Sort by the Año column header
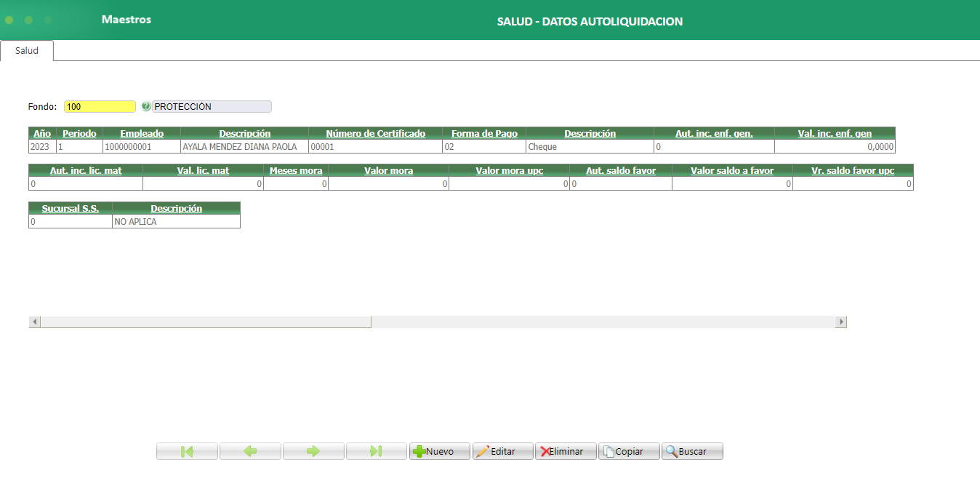980x478 pixels. click(42, 133)
